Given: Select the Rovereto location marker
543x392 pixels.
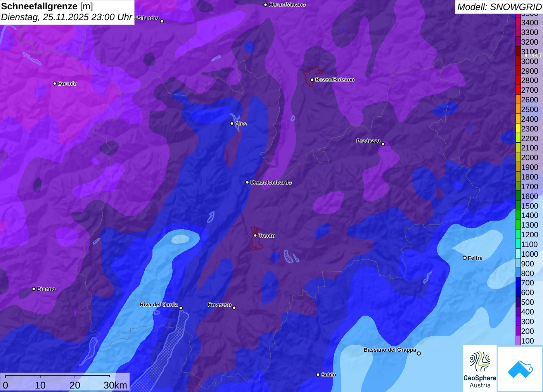Looking at the screenshot, I should [x=234, y=308].
